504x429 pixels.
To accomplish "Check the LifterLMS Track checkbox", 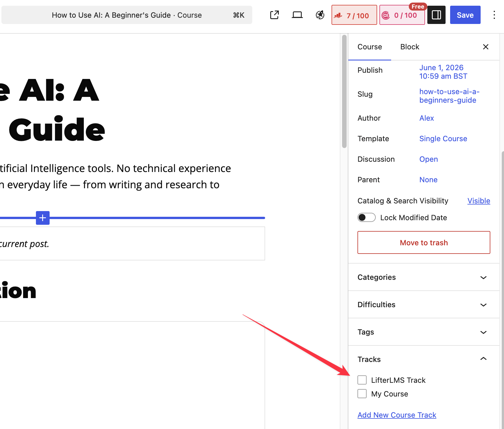I will coord(362,380).
